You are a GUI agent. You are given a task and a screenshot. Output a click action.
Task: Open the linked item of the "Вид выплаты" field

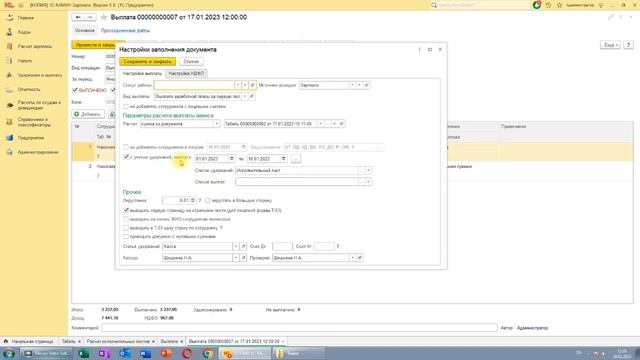[x=252, y=96]
